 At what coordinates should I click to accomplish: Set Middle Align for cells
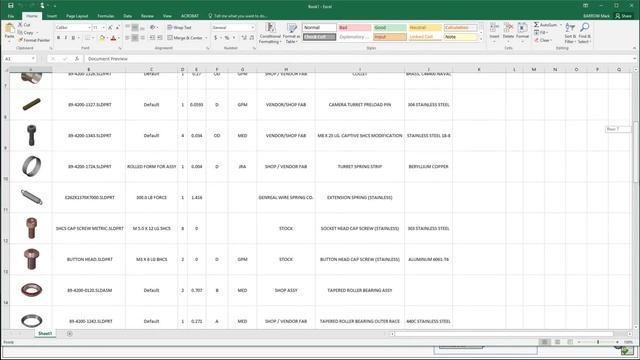pyautogui.click(x=135, y=27)
